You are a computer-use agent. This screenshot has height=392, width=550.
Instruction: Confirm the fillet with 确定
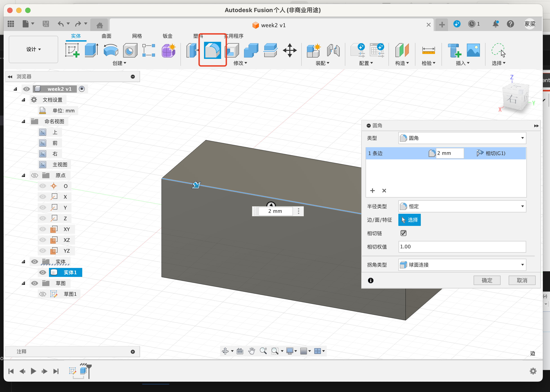click(x=487, y=281)
